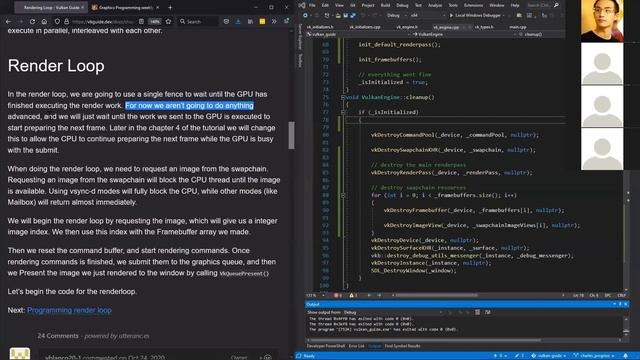Toggle reader view in the address bar
The height and width of the screenshot is (360, 640).
coord(141,21)
